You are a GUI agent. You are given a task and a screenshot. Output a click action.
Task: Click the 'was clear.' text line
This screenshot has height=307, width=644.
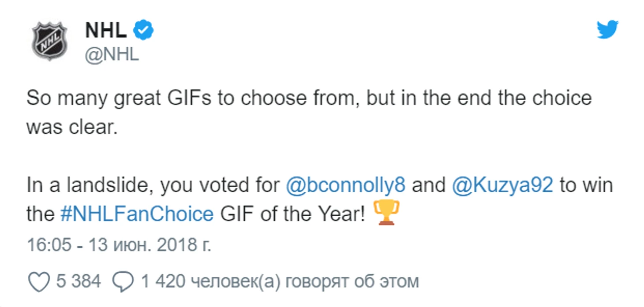pyautogui.click(x=72, y=127)
